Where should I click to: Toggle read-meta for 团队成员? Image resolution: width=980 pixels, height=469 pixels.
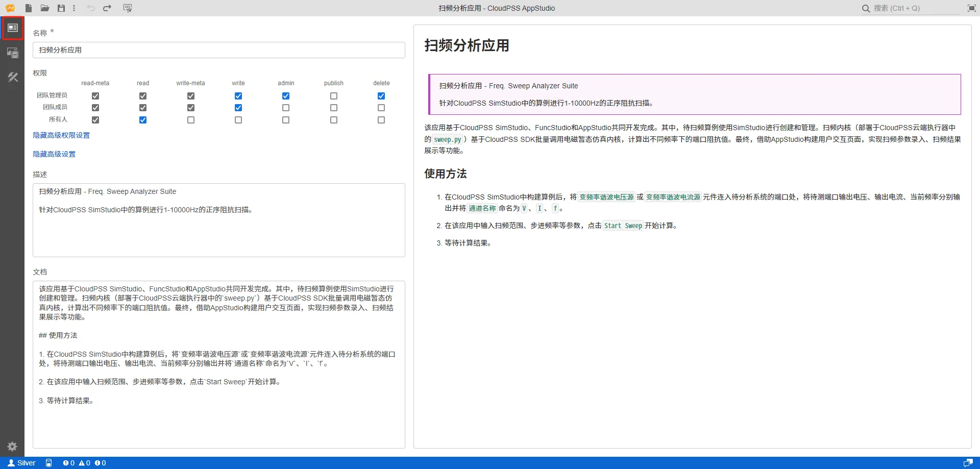click(x=95, y=108)
